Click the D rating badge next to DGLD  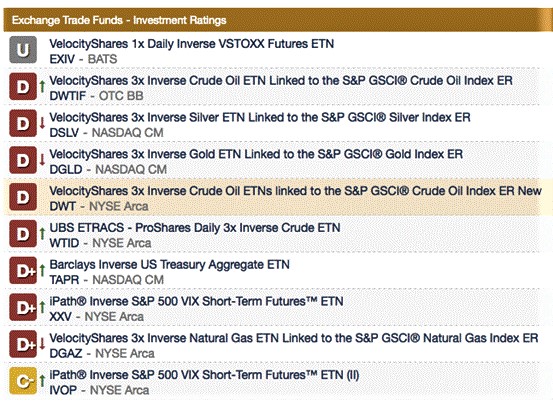(x=23, y=160)
